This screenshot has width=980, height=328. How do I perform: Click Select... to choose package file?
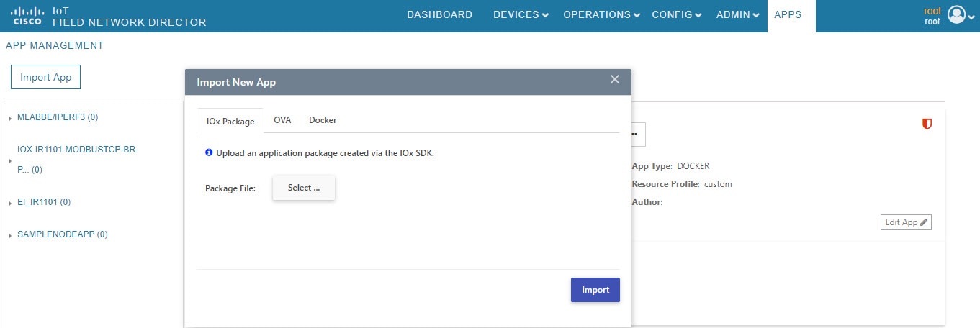click(304, 188)
